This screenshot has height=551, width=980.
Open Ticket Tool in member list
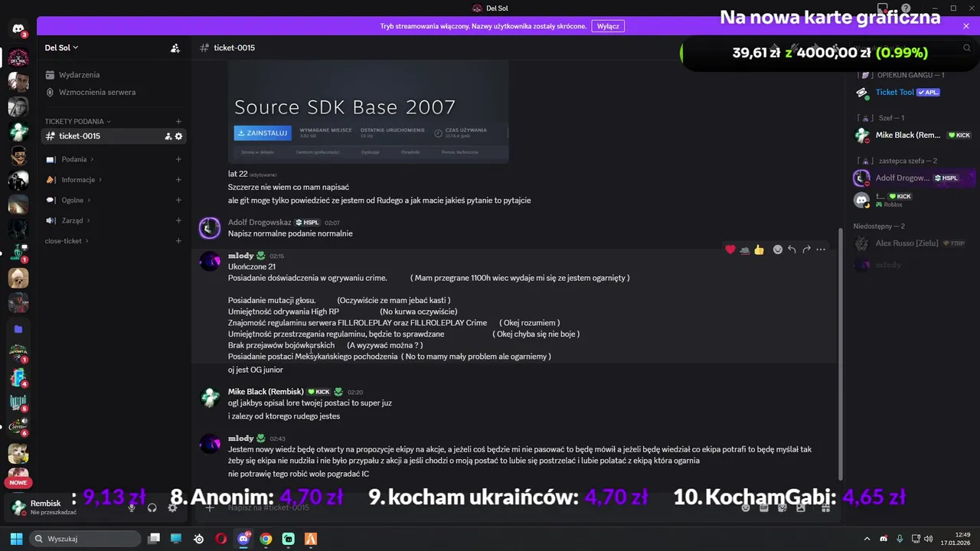915,93
